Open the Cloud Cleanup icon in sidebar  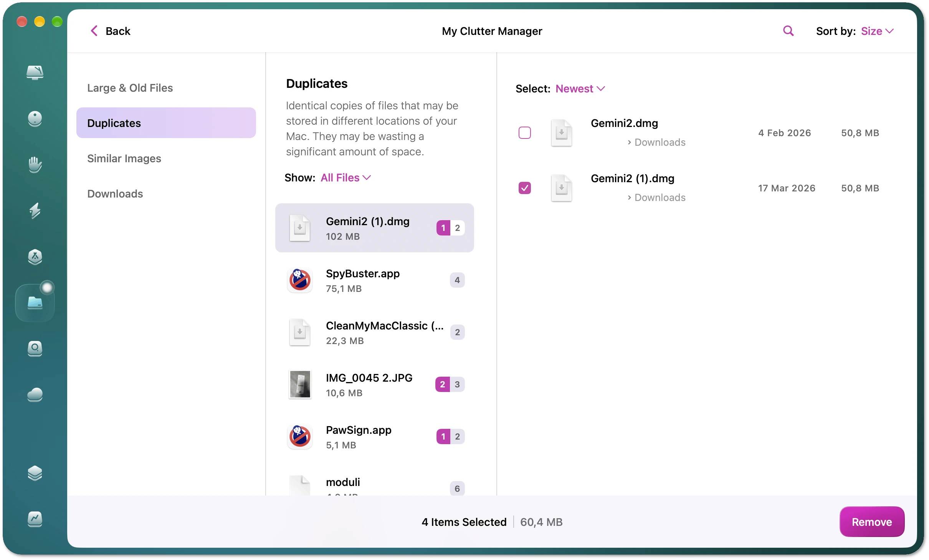click(x=35, y=395)
